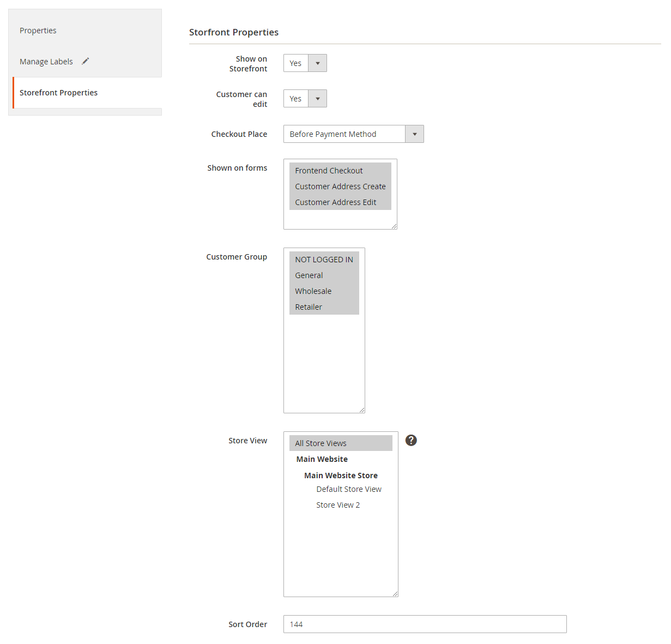Select NOT LOGGED IN customer group
The image size is (671, 644).
(x=324, y=260)
